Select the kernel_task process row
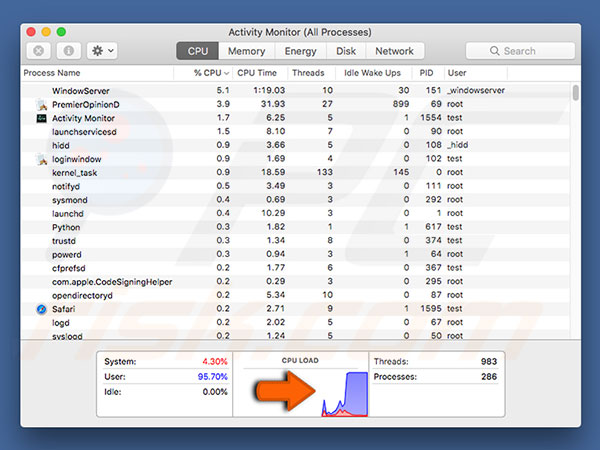 (200, 173)
